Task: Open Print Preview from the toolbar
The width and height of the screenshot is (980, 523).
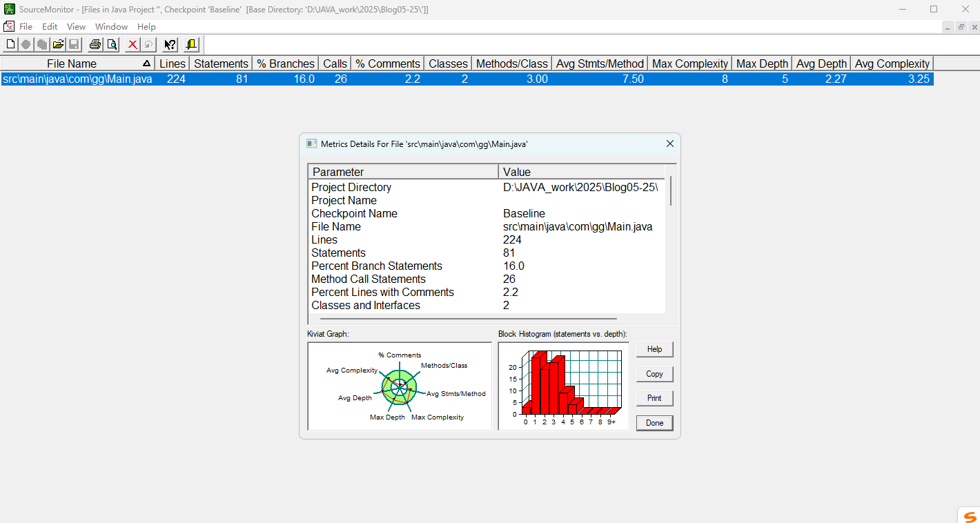Action: [111, 45]
